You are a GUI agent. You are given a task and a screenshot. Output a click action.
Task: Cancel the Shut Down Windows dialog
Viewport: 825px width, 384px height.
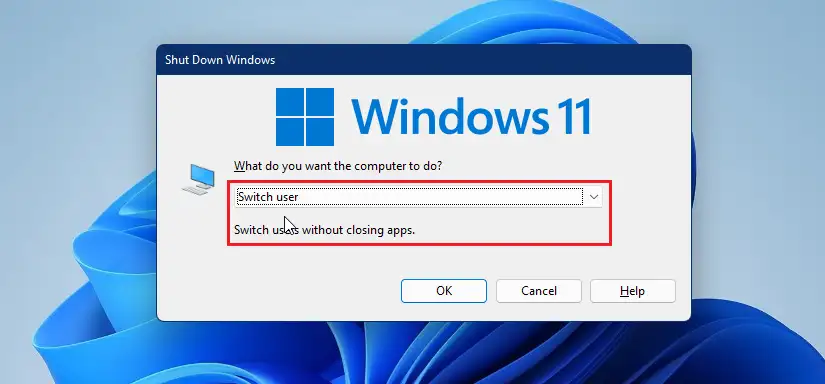tap(539, 291)
